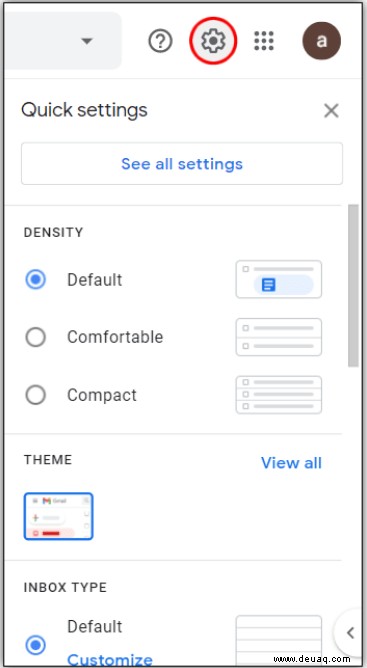Image resolution: width=367 pixels, height=668 pixels.
Task: Click the Quick settings vertical scrollbar
Action: click(353, 285)
